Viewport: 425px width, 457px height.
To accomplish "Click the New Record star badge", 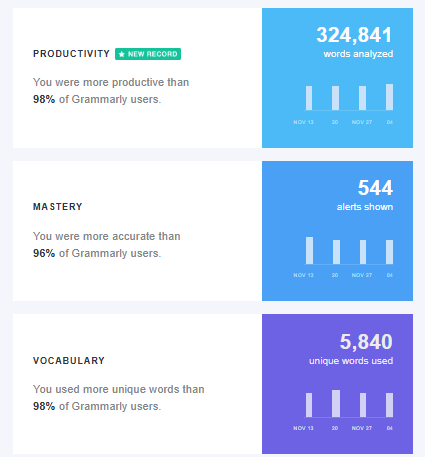I will [148, 54].
